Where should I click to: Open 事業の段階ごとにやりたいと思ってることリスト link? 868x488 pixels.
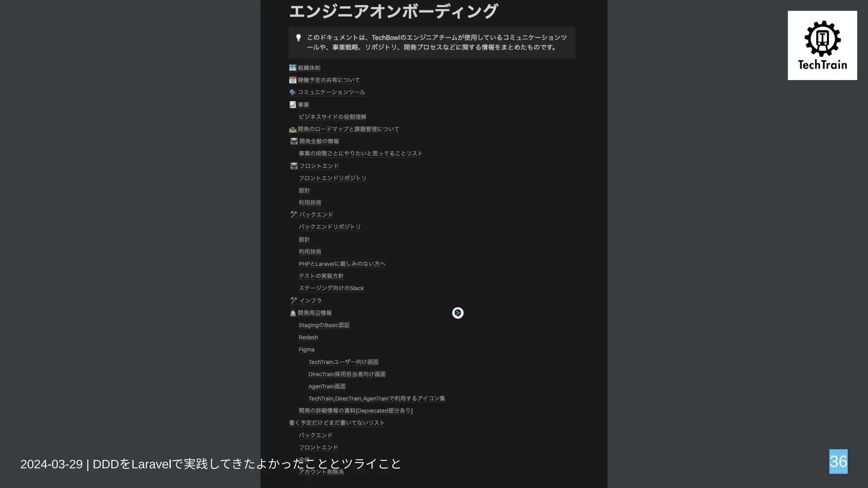click(x=360, y=153)
